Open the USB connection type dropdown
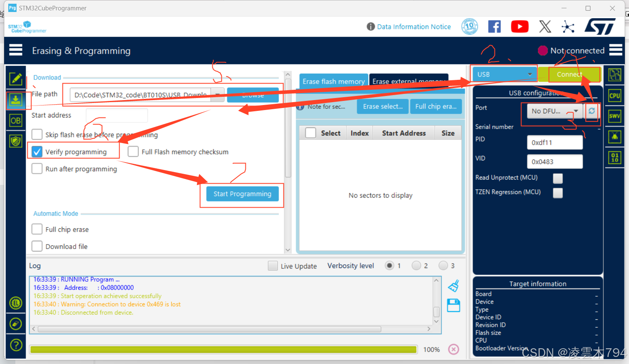This screenshot has width=629, height=364. 504,74
